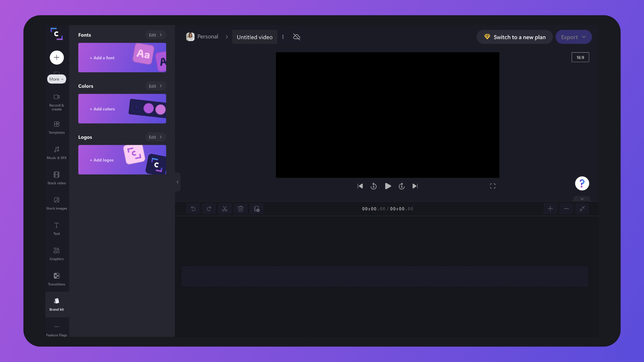Open the Graphics panel
644x362 pixels.
(x=56, y=254)
